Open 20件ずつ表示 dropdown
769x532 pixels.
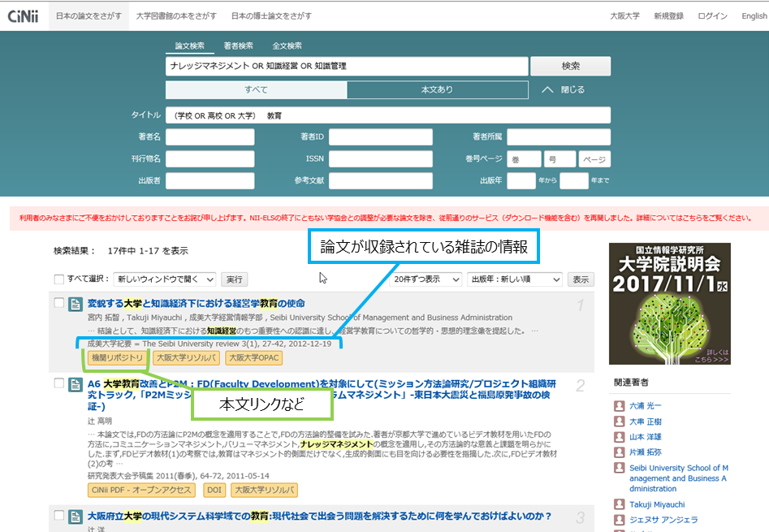[426, 279]
